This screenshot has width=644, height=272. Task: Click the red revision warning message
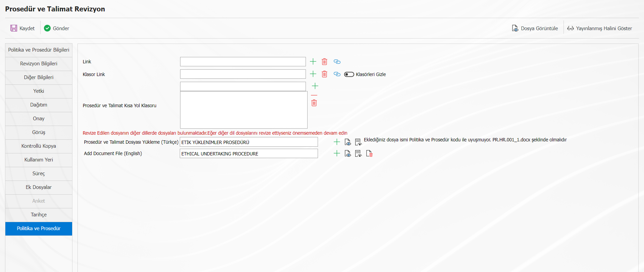(x=215, y=133)
